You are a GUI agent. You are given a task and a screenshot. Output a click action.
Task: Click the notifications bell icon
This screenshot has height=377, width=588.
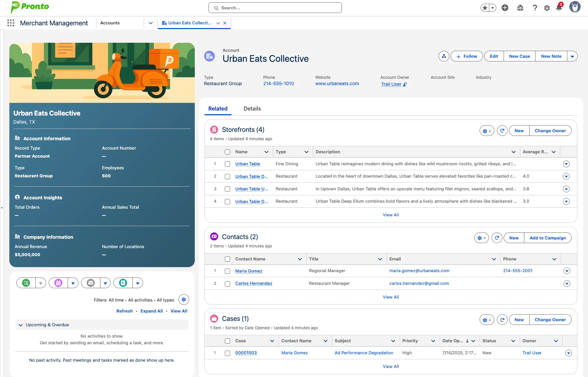pyautogui.click(x=559, y=8)
